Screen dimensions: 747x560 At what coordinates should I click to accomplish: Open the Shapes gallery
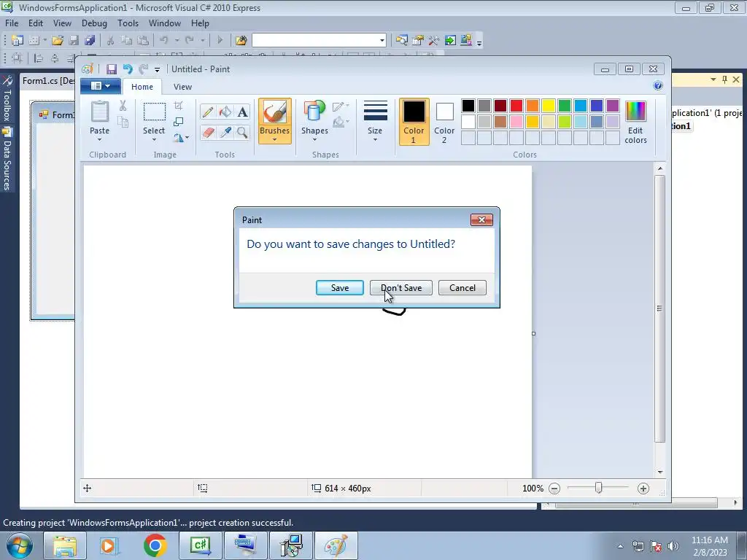314,121
